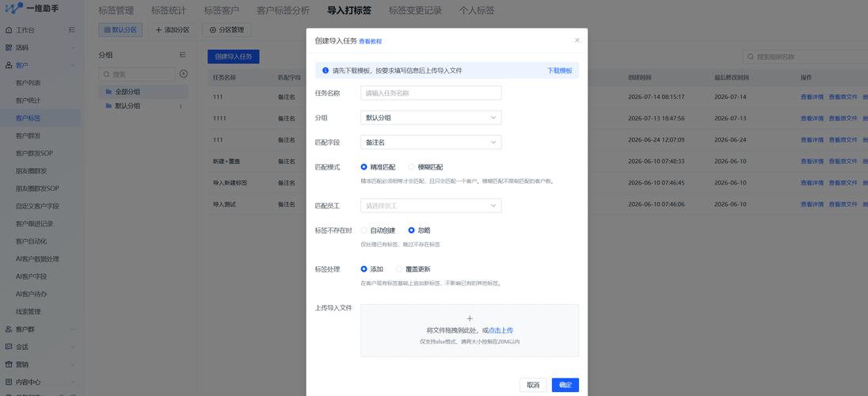This screenshot has height=396, width=868.
Task: Click the collapse icon next to 分组 header
Action: (183, 55)
